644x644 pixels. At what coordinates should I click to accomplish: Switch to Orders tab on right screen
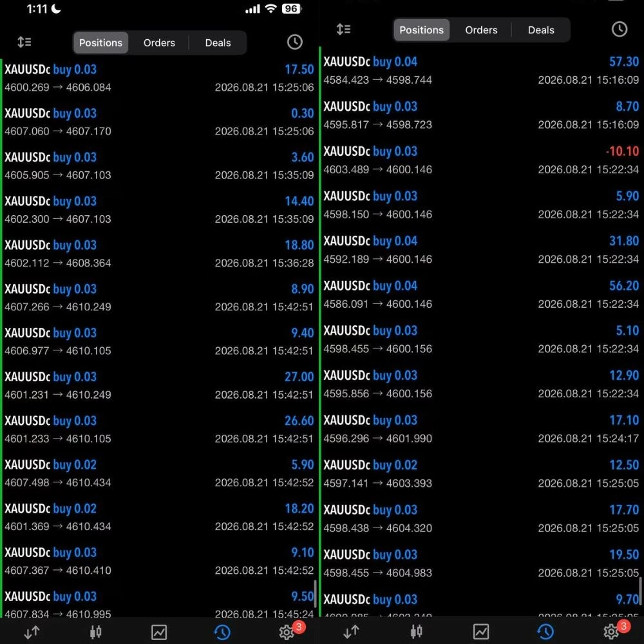tap(481, 30)
